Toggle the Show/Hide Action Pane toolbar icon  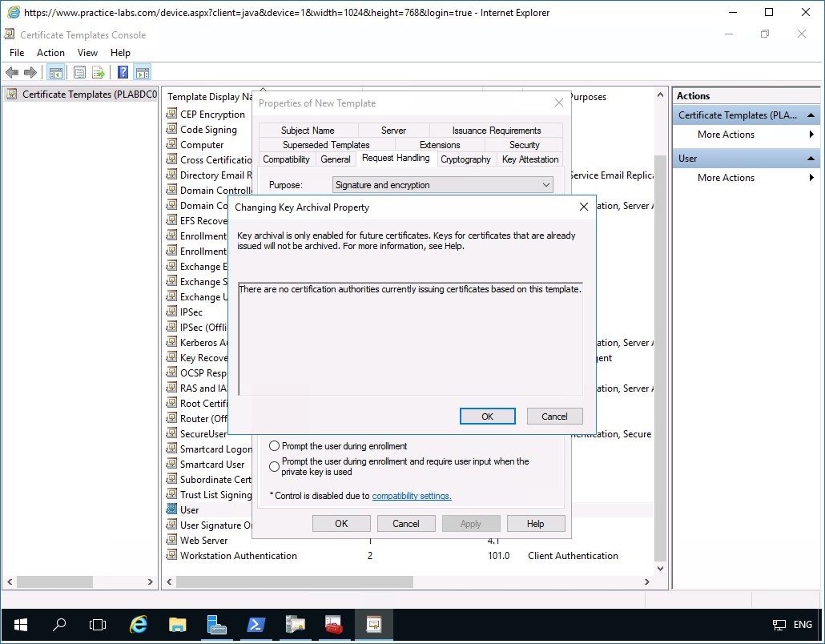point(142,72)
